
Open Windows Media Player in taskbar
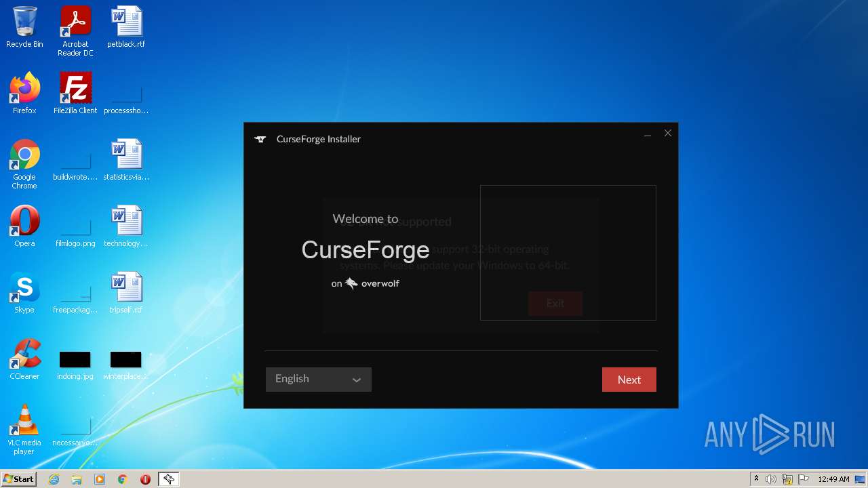[x=100, y=479]
